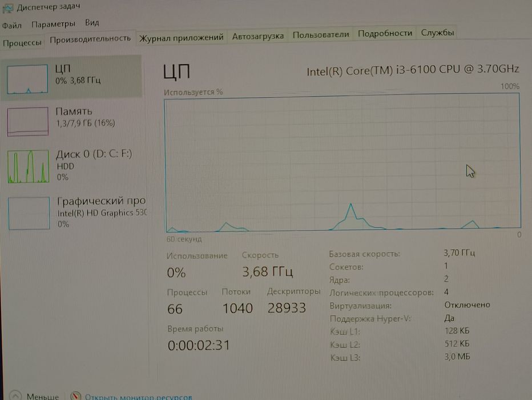Open the Файл menu
Screen dimensions: 532x400
[12, 26]
